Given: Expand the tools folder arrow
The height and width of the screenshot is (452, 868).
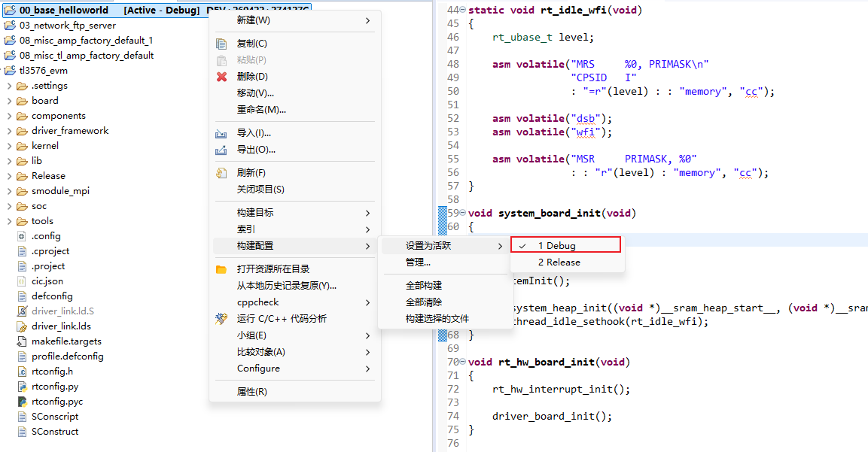Looking at the screenshot, I should (x=10, y=221).
